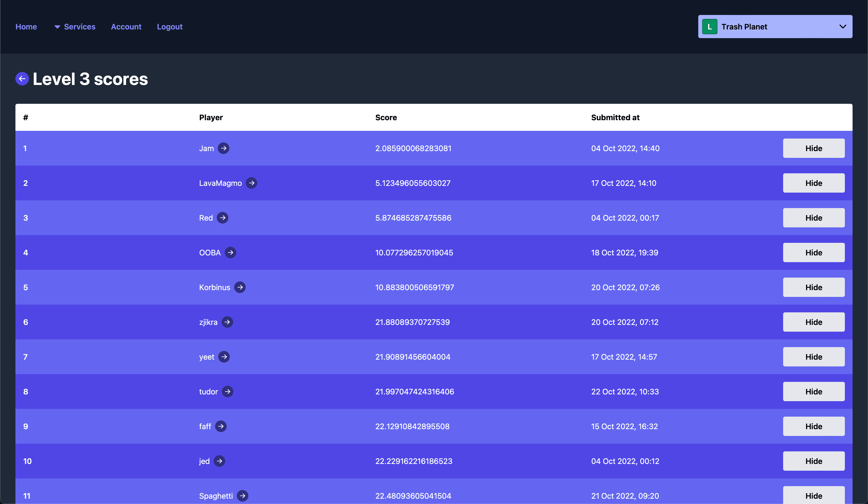Open the Home menu item
This screenshot has width=868, height=504.
(26, 26)
